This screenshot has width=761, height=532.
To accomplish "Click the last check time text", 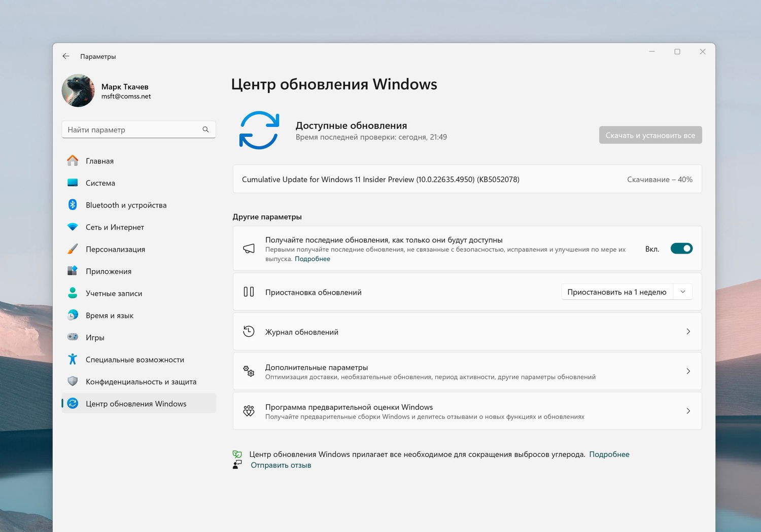I will pyautogui.click(x=371, y=137).
